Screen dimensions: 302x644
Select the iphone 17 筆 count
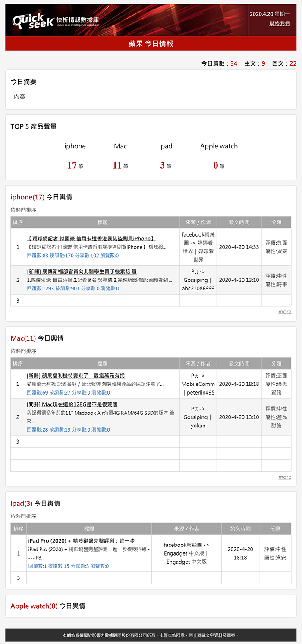75,165
